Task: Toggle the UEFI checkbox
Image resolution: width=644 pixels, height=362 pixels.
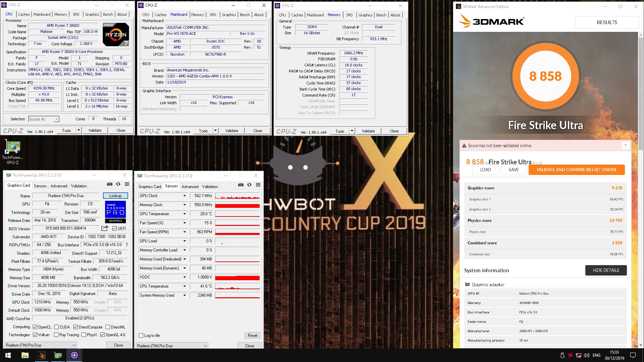Action: click(115, 229)
